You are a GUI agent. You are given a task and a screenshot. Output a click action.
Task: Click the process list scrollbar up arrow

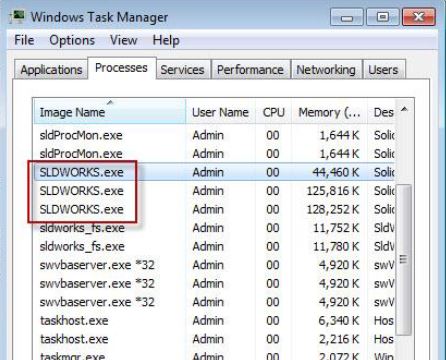click(404, 109)
